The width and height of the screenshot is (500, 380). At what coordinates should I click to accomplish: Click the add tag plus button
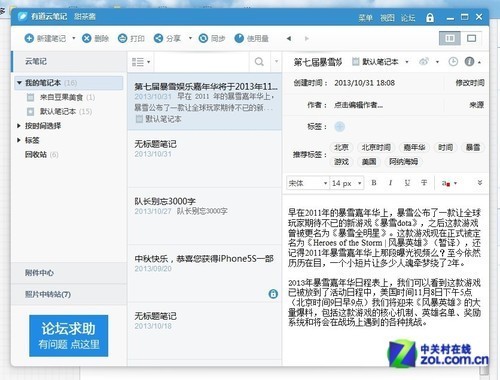[x=339, y=126]
